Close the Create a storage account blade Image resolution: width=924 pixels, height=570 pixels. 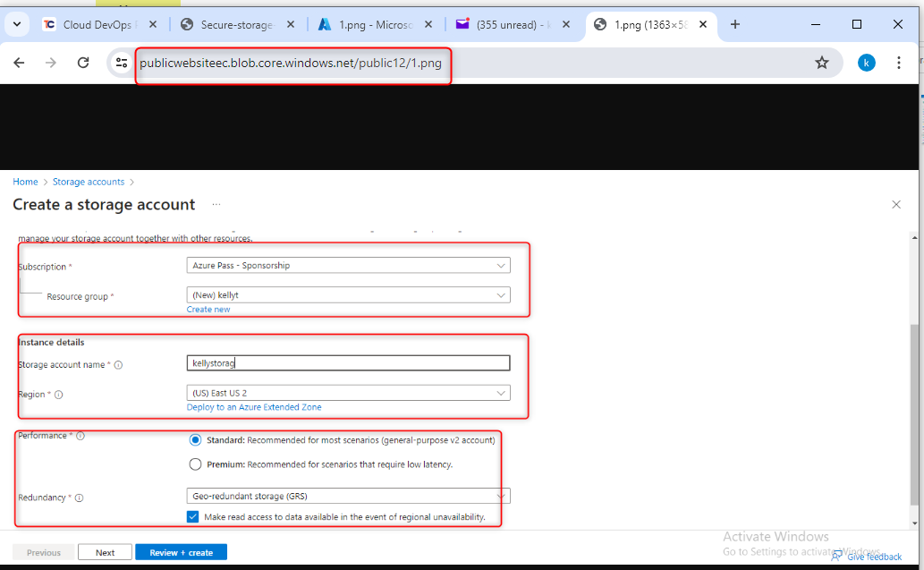click(896, 205)
